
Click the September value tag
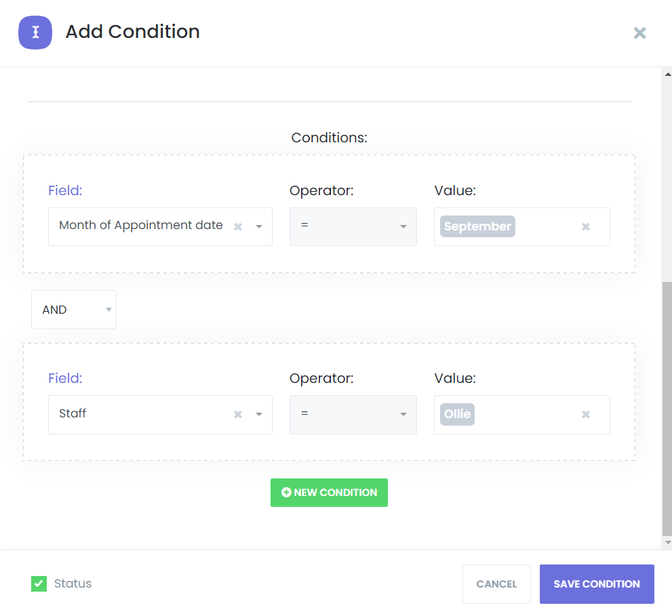(477, 226)
